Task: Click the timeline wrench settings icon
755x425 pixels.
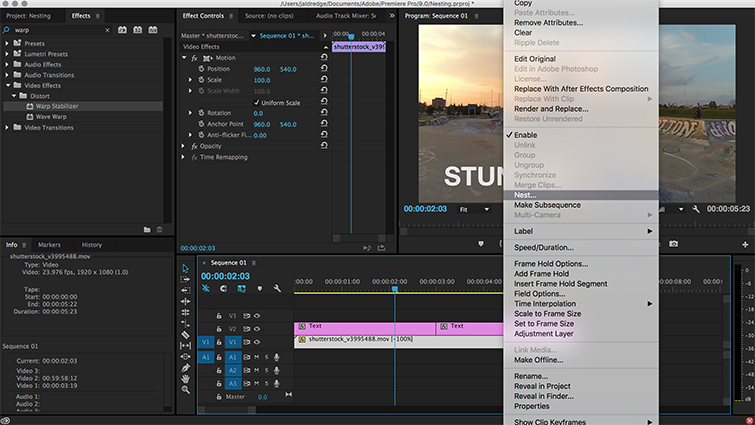Action: coord(277,289)
